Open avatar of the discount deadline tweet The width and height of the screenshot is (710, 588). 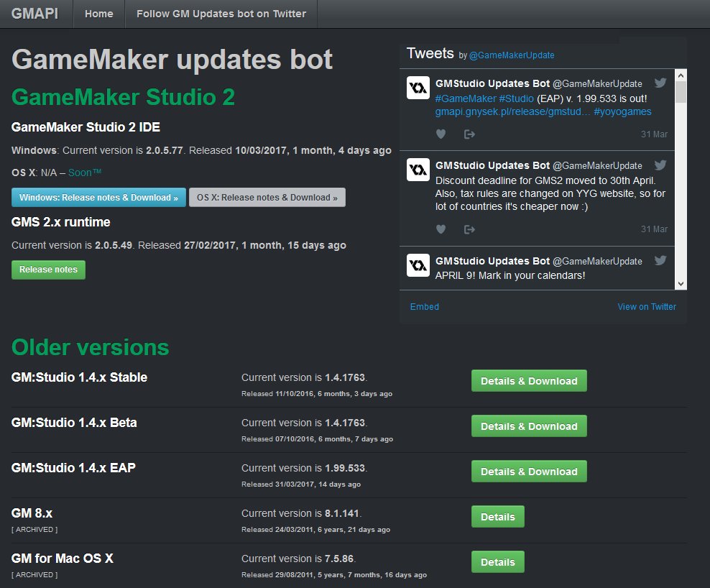418,170
